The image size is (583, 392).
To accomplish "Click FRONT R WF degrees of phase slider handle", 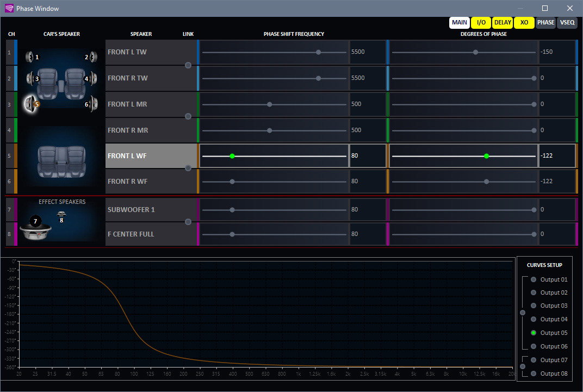I will [486, 182].
